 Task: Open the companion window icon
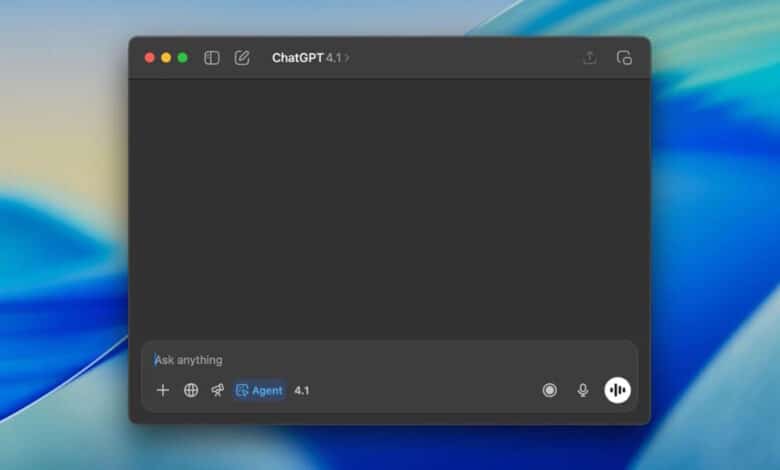[624, 58]
